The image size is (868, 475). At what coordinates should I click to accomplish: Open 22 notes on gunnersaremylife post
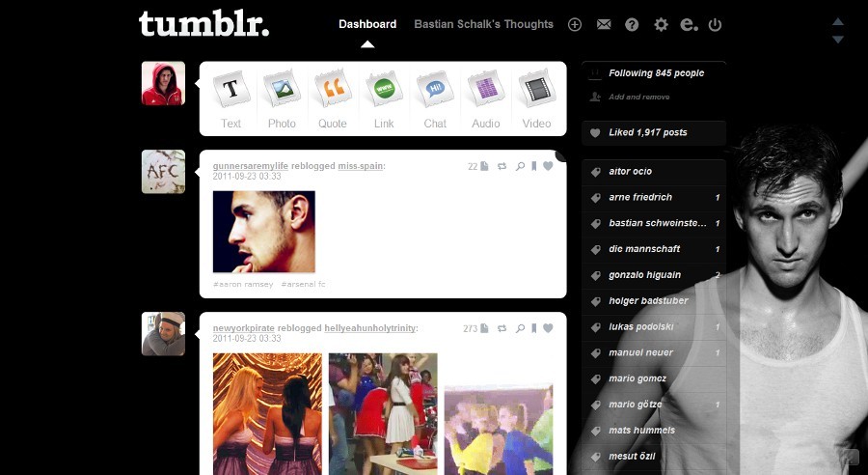478,166
